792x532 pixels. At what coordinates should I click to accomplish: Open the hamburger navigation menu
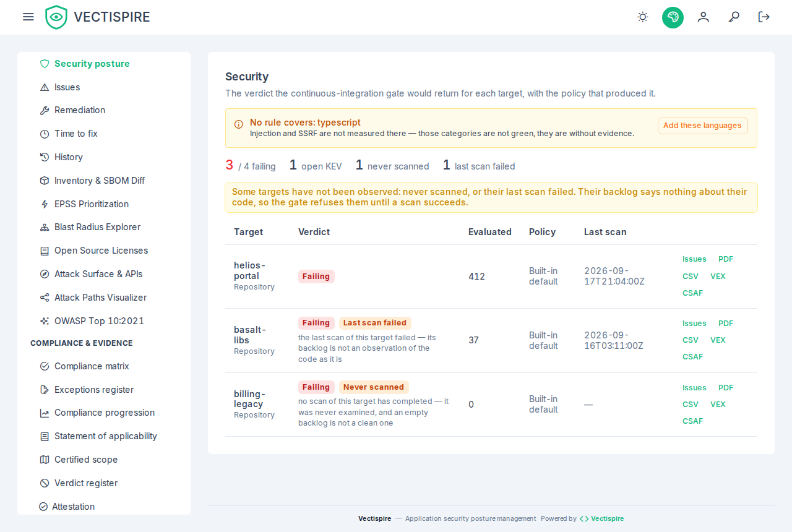point(28,17)
